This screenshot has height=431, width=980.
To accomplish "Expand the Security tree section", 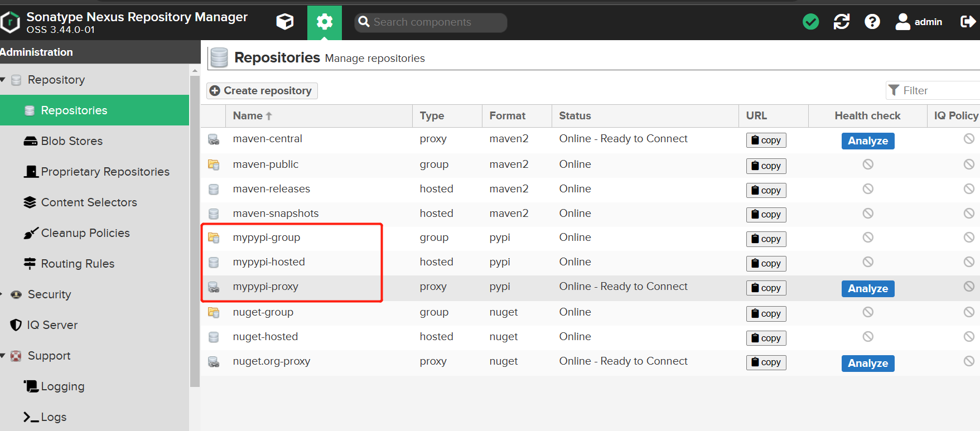I will 2,294.
